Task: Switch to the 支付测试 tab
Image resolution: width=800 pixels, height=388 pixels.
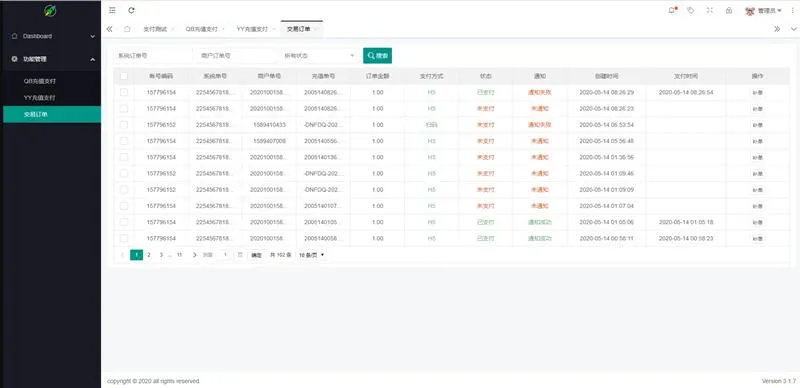Action: 155,30
